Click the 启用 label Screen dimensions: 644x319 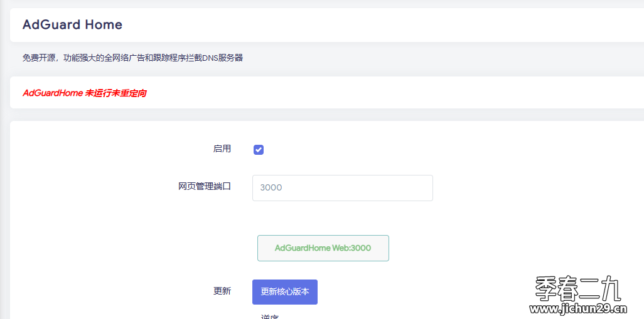(222, 149)
